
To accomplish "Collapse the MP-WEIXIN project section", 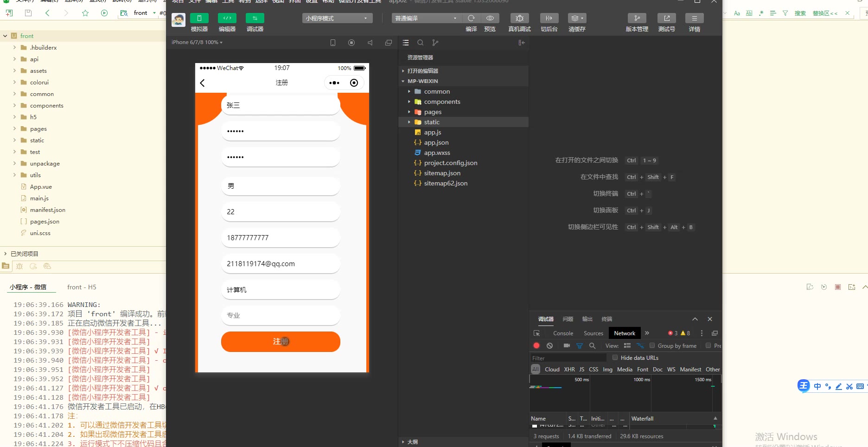I will (464, 81).
